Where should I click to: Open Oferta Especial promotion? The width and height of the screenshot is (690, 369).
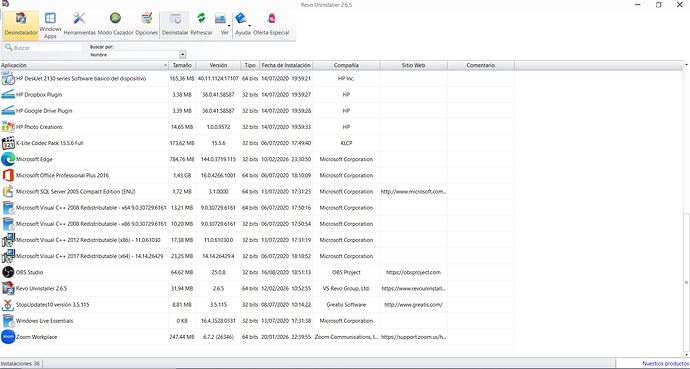[271, 25]
